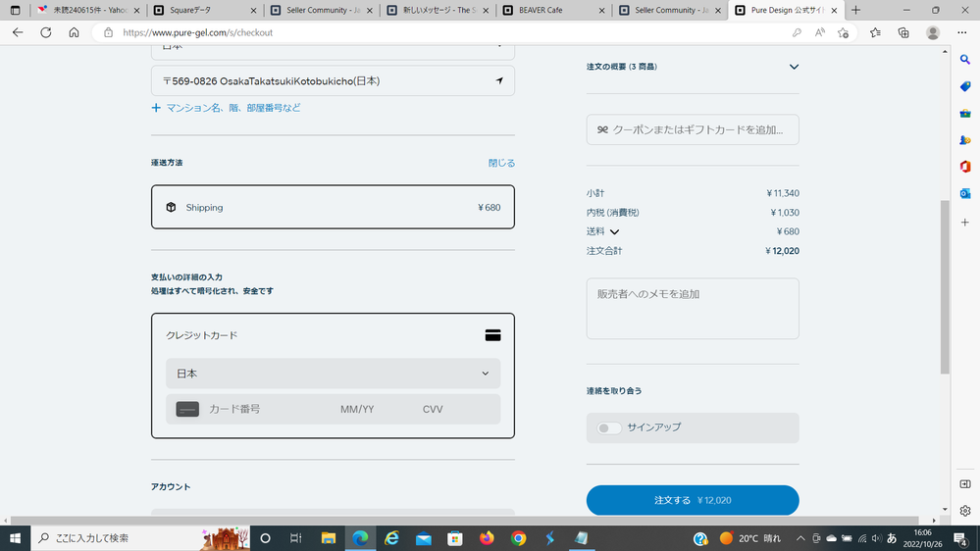Open Edge sidebar search icon
This screenshot has height=551, width=980.
(x=965, y=60)
